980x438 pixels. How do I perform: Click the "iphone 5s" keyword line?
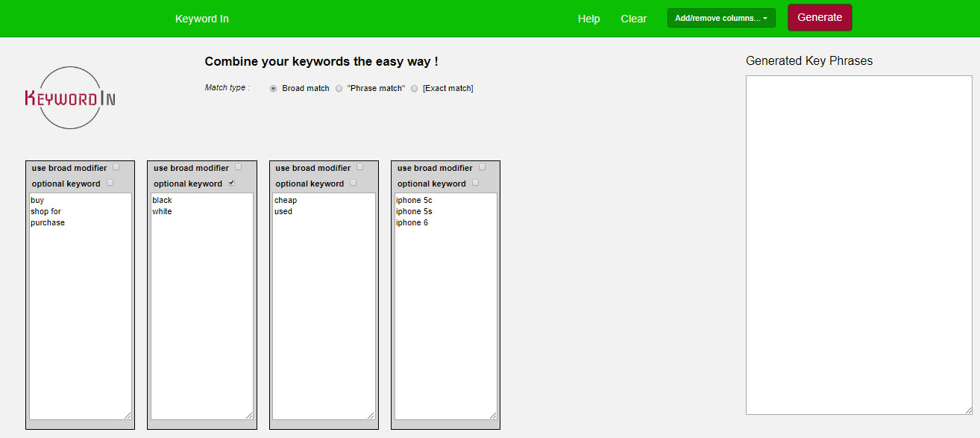click(x=414, y=212)
